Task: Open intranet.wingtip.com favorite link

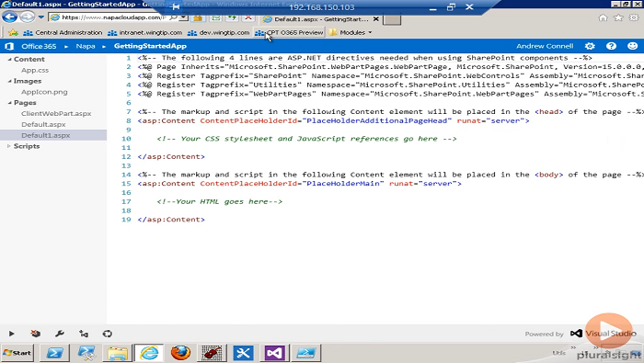Action: click(x=145, y=32)
